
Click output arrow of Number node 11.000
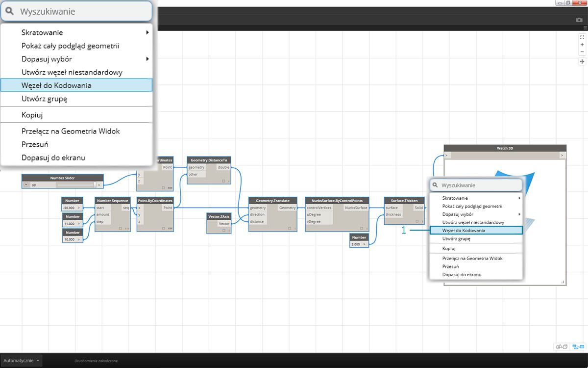tap(79, 223)
